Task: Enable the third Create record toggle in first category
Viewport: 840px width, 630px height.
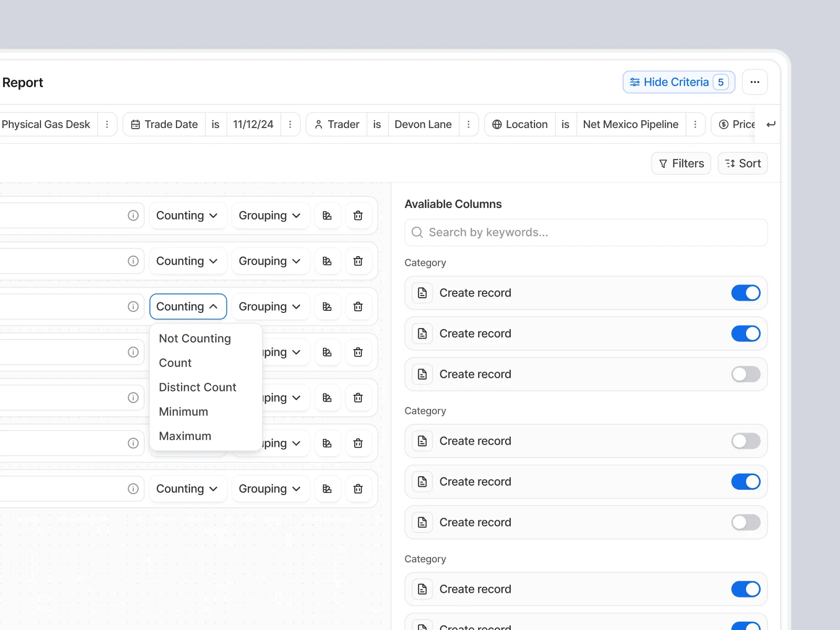Action: pos(745,374)
